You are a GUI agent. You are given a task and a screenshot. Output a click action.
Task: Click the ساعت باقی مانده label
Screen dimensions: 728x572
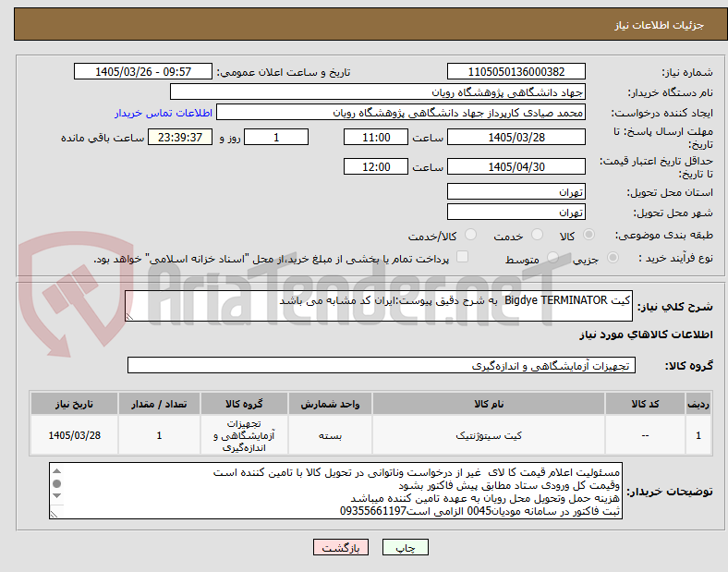pos(103,139)
